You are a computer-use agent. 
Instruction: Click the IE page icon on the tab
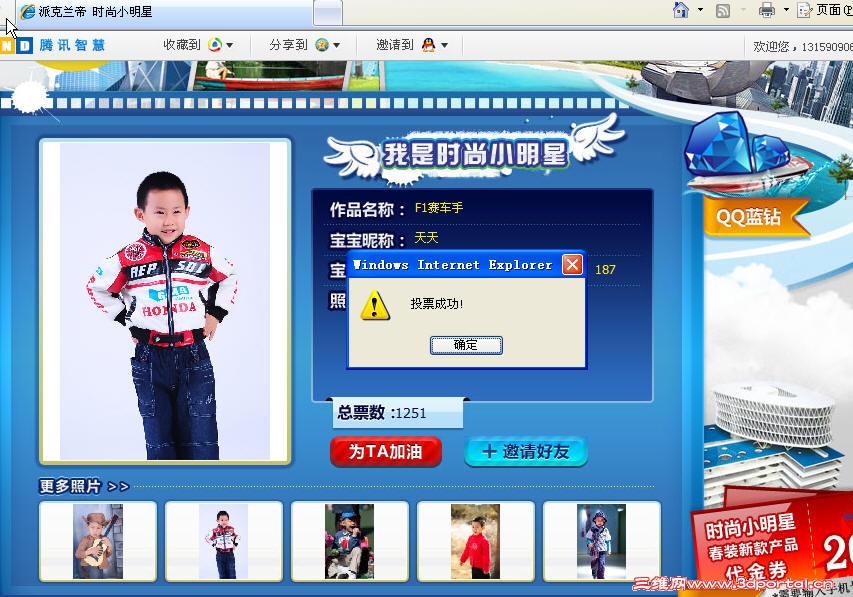coord(28,12)
